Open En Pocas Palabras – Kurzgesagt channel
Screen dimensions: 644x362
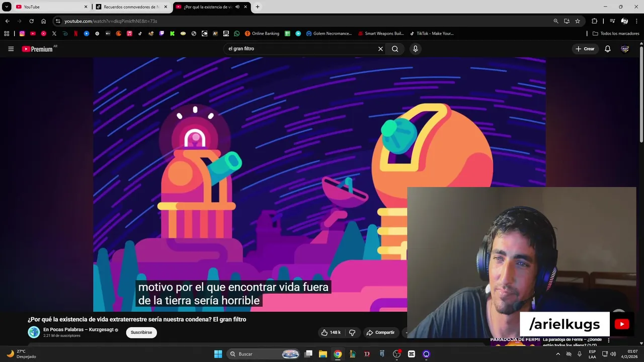(78, 330)
